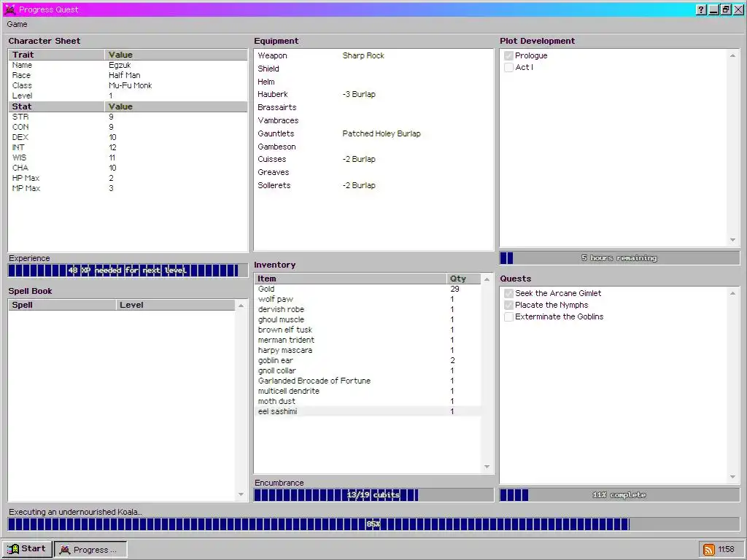Viewport: 747px width, 560px height.
Task: Select the moth dust row
Action: point(368,402)
